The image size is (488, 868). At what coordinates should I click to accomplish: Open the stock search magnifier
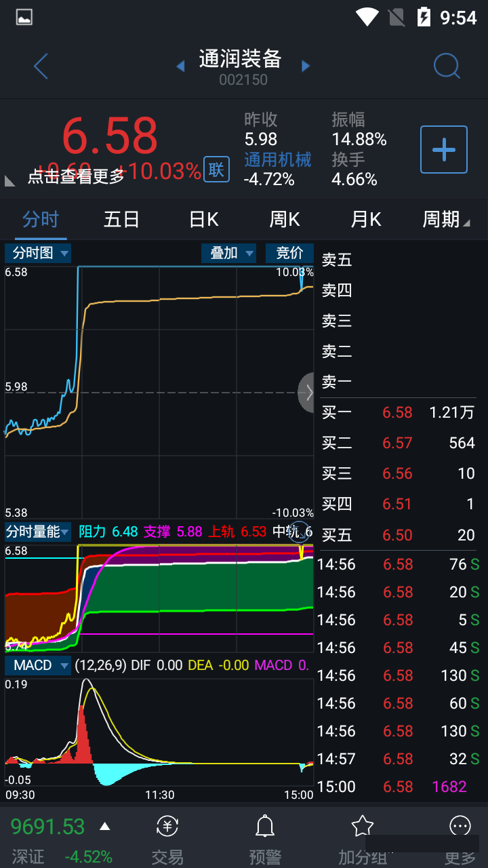447,66
